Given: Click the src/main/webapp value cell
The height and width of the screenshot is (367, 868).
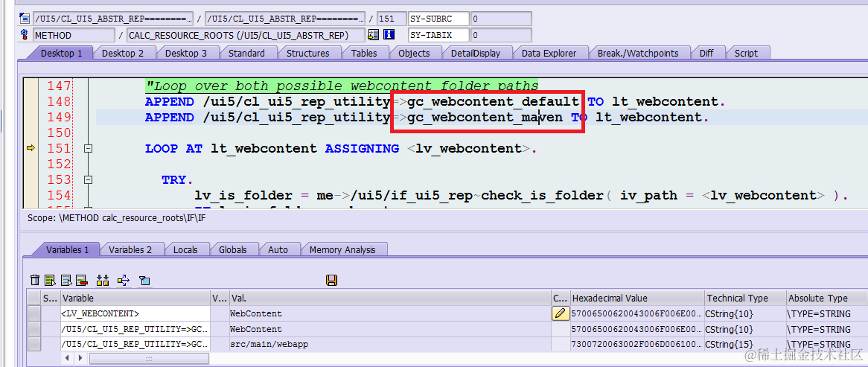Looking at the screenshot, I should (390, 345).
